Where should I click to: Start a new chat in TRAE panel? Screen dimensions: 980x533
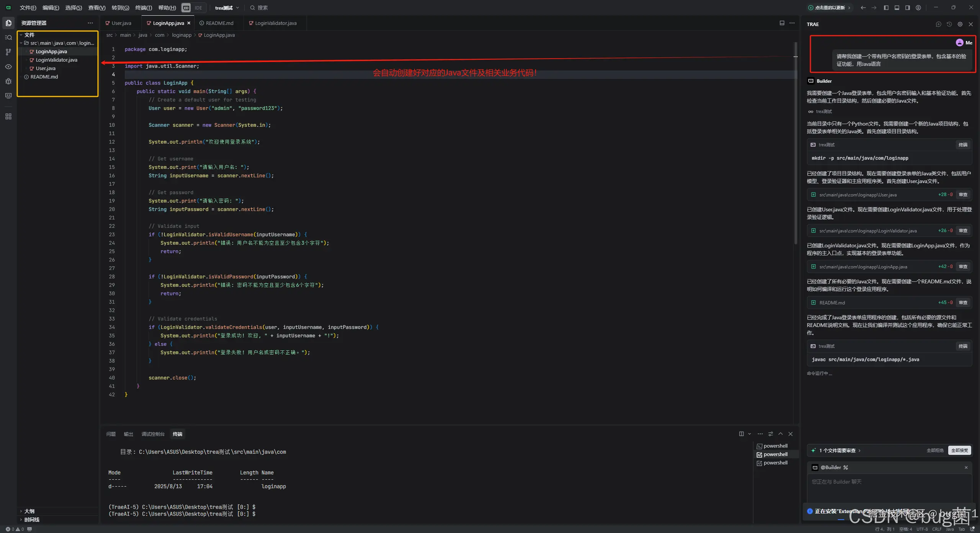point(938,24)
